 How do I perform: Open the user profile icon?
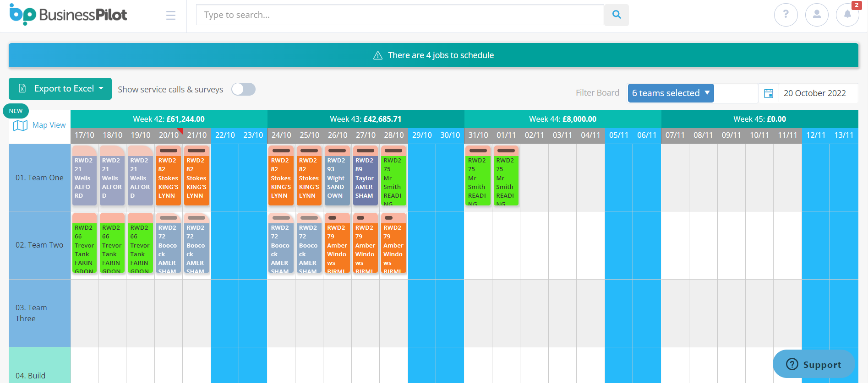click(x=816, y=15)
